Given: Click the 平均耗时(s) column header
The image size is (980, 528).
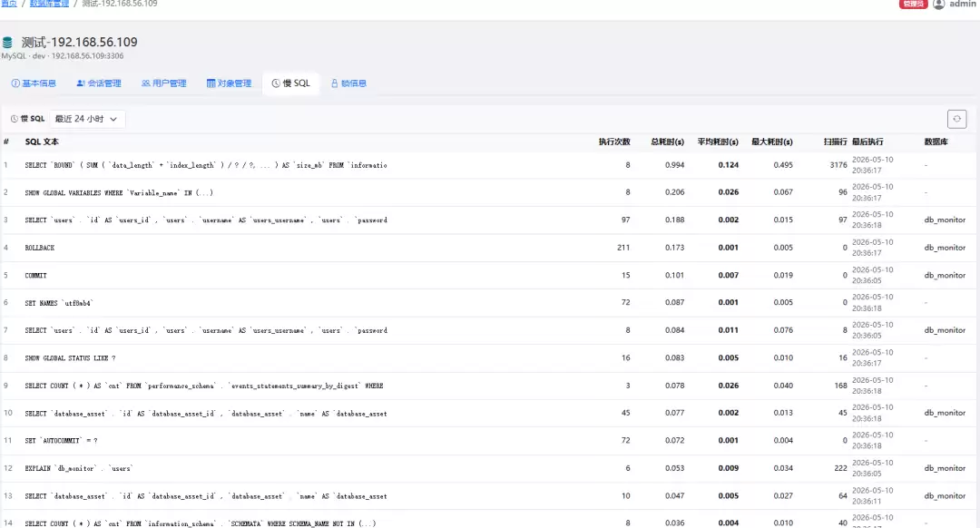Looking at the screenshot, I should 718,142.
